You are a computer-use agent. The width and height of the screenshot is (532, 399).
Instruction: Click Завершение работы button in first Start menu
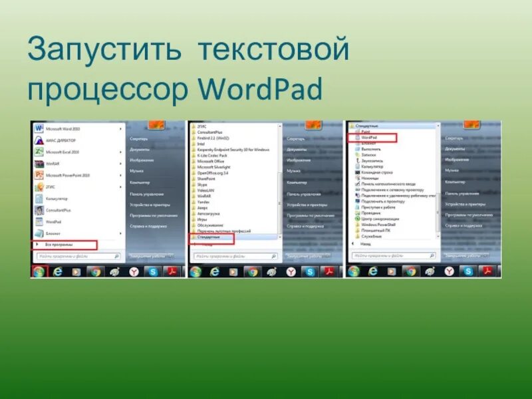tap(148, 256)
